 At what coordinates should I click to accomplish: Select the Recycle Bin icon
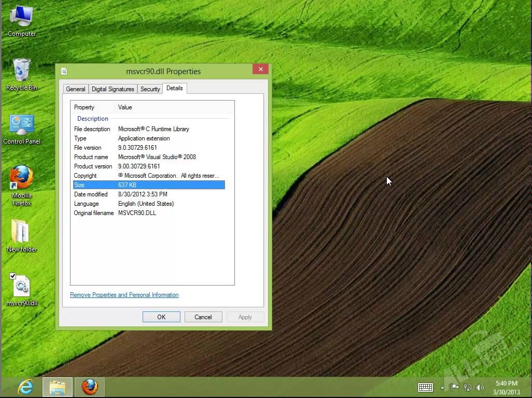tap(22, 75)
